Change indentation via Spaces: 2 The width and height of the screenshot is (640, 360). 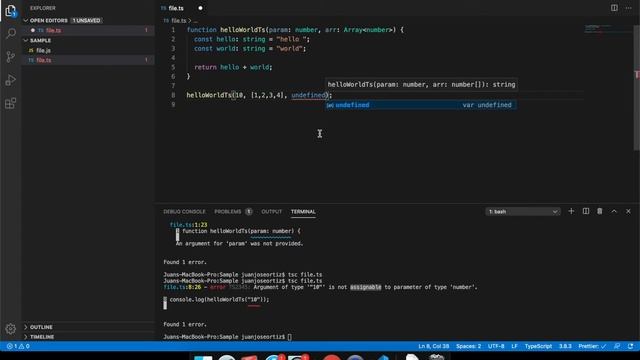[468, 346]
